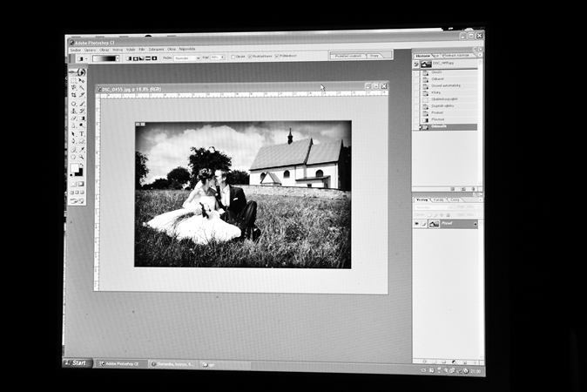
Task: Toggle the Rozklad barev checkbox
Action: (250, 57)
